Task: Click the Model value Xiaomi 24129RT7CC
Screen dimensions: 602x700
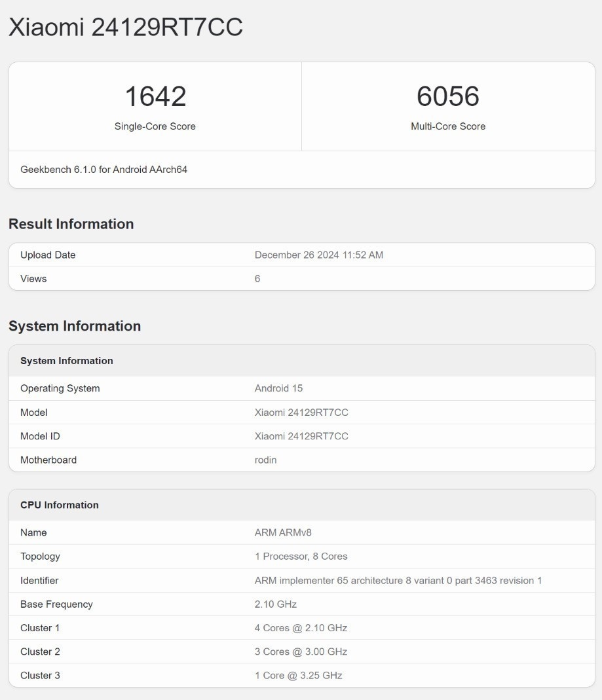Action: 301,413
